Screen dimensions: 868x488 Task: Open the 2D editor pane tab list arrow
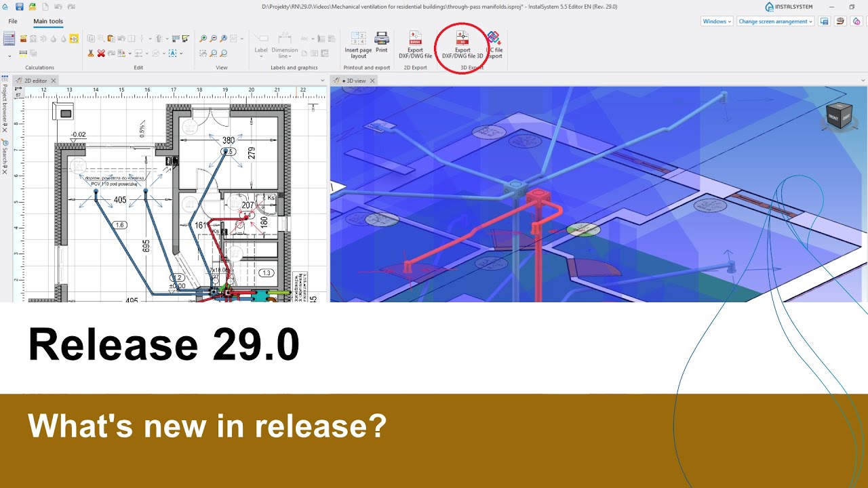[x=323, y=81]
